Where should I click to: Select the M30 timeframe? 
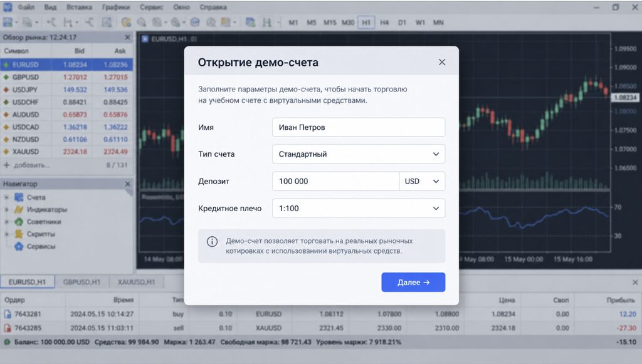point(348,23)
